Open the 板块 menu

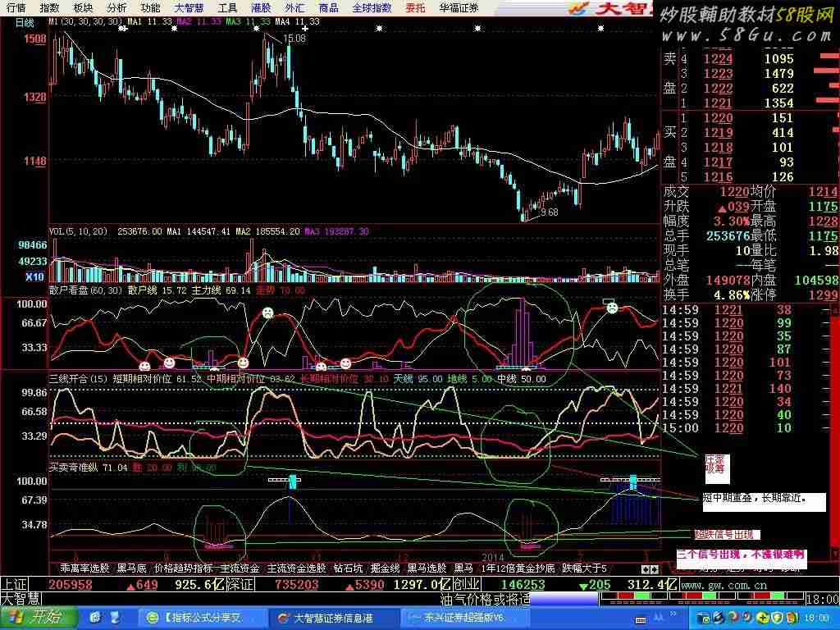(x=83, y=7)
